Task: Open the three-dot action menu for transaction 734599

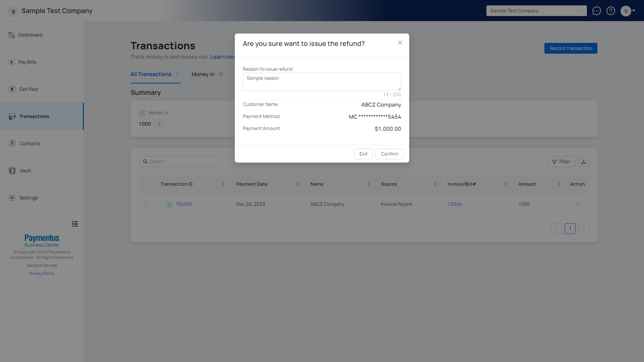Action: 577,204
